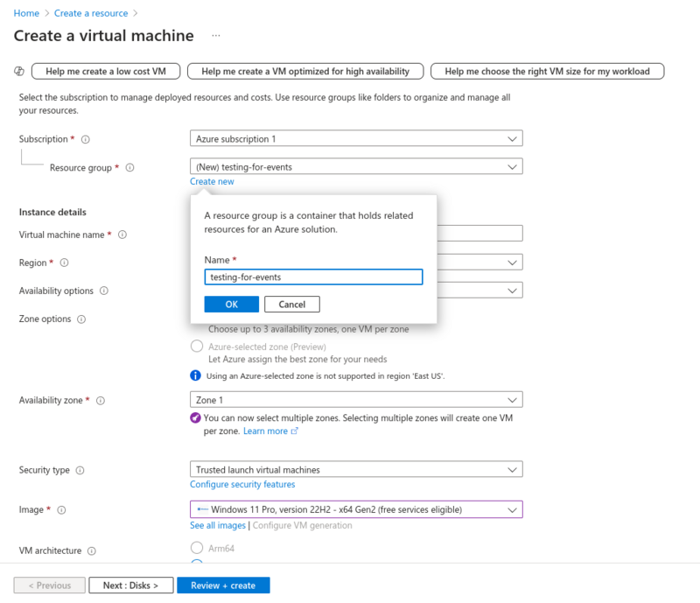This screenshot has width=700, height=603.
Task: Click Next : Disks button
Action: pyautogui.click(x=130, y=585)
